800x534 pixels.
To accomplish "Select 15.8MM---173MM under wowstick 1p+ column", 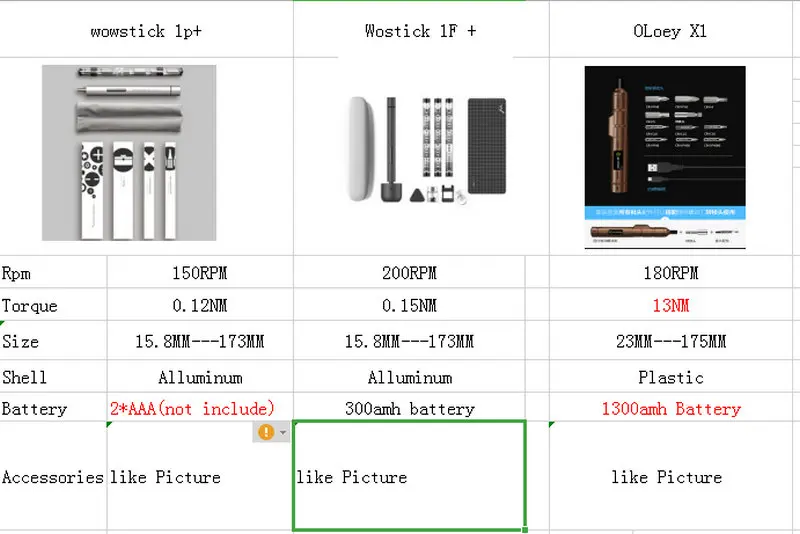I will point(200,341).
